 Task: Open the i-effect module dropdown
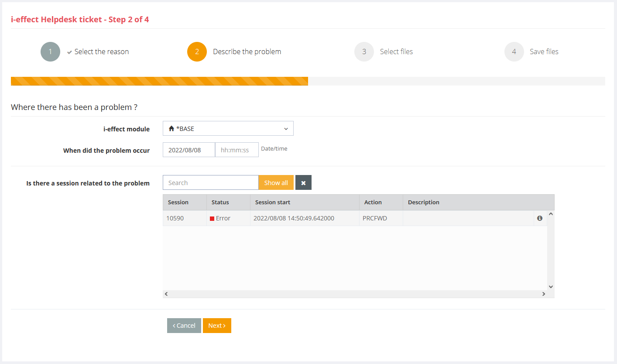tap(228, 129)
